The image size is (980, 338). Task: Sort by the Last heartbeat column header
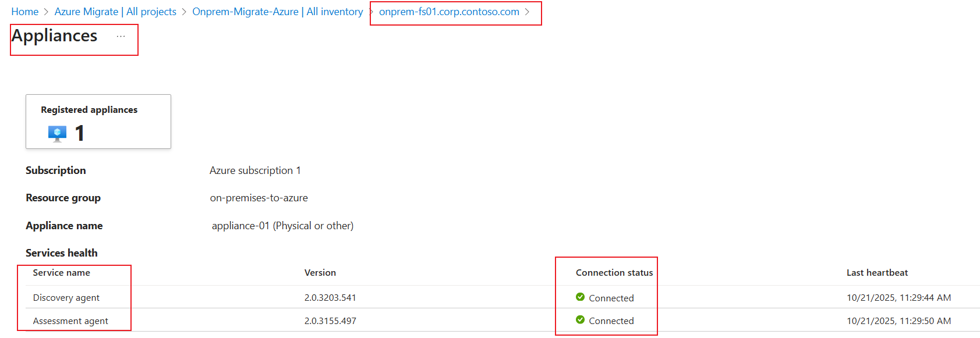tap(877, 273)
